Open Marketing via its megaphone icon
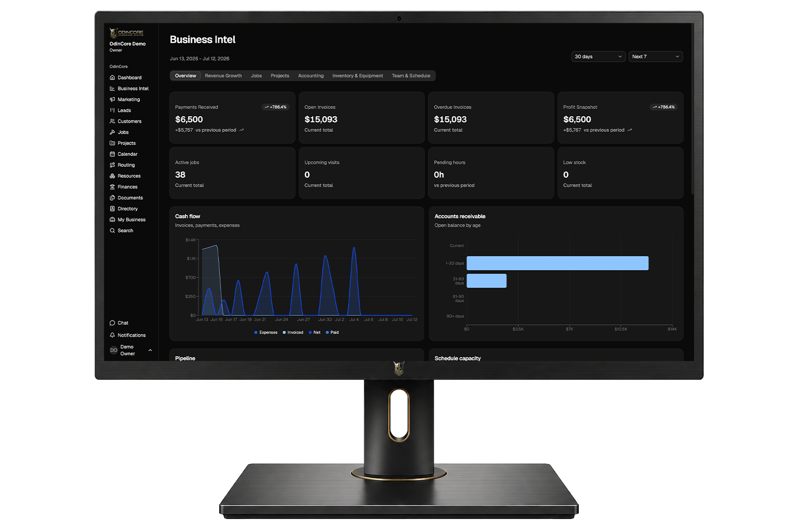This screenshot has width=798, height=532. point(112,99)
